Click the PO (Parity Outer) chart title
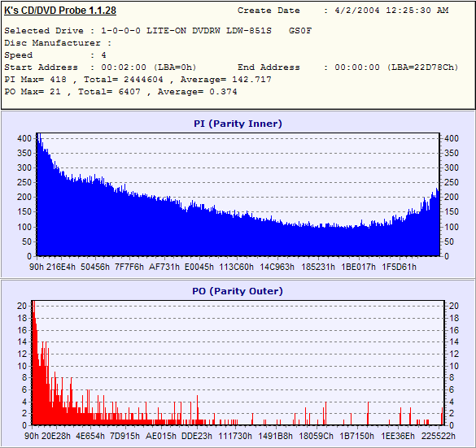 238,291
